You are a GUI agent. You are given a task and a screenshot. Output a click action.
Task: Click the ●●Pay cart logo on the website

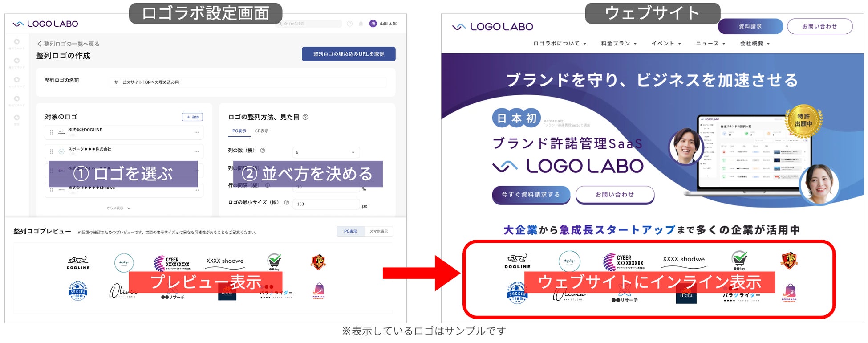pyautogui.click(x=739, y=261)
